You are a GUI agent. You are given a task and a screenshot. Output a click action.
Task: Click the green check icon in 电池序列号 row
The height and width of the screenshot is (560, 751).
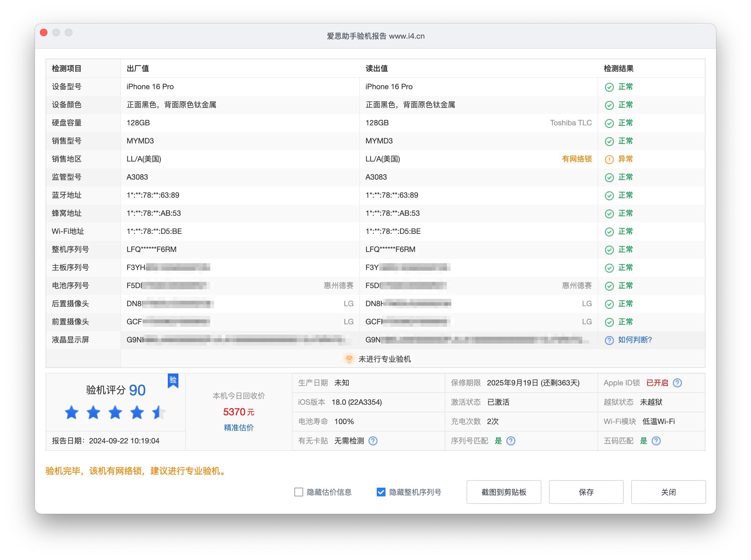609,286
